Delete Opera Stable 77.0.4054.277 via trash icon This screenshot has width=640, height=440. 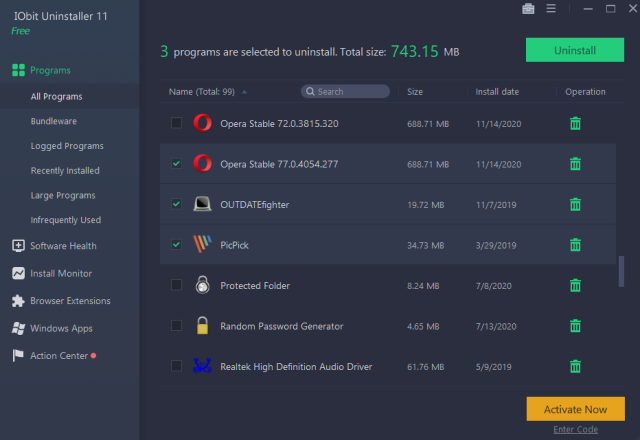pyautogui.click(x=575, y=164)
